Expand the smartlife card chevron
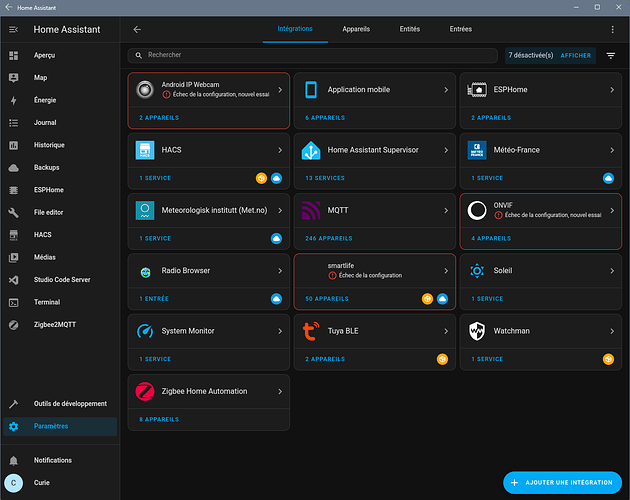 click(446, 270)
